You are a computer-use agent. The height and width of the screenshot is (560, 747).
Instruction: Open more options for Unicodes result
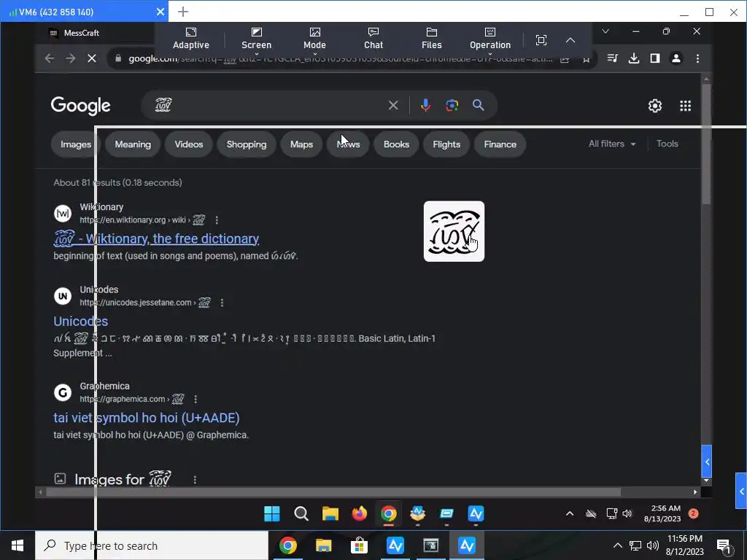click(222, 303)
